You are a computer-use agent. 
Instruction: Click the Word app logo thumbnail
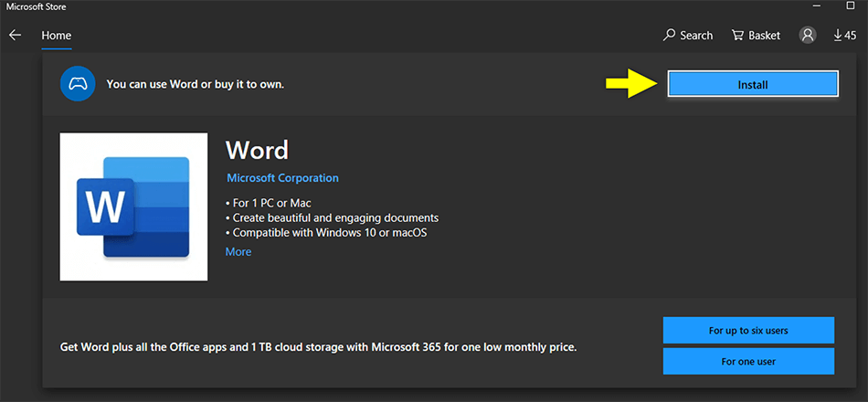(x=133, y=206)
